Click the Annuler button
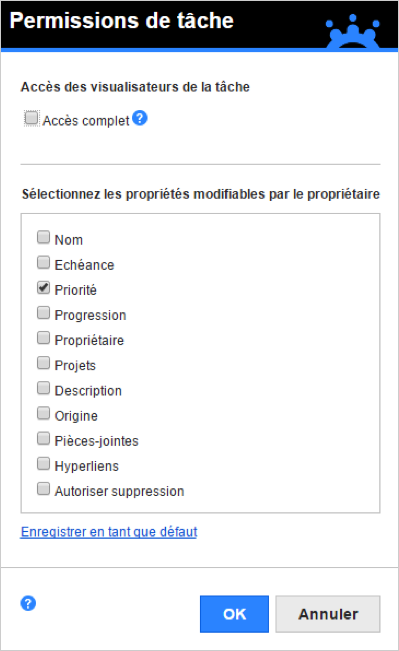The width and height of the screenshot is (399, 651). (328, 614)
